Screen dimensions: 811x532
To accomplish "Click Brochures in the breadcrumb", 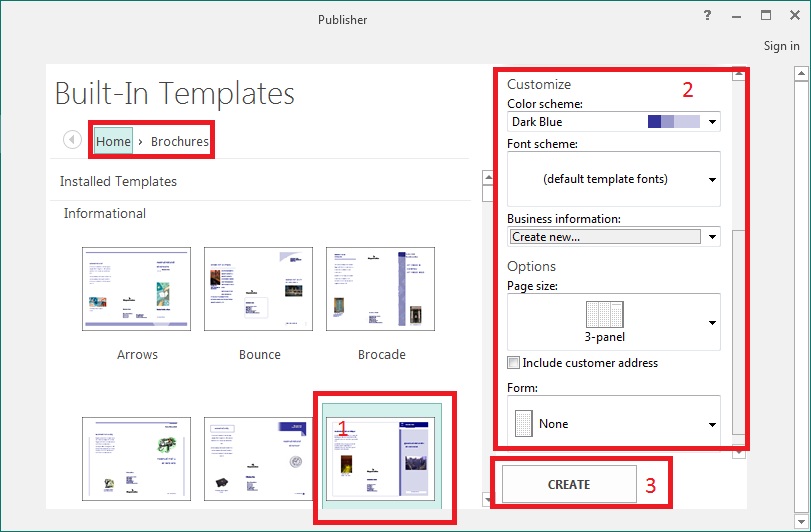I will [179, 141].
